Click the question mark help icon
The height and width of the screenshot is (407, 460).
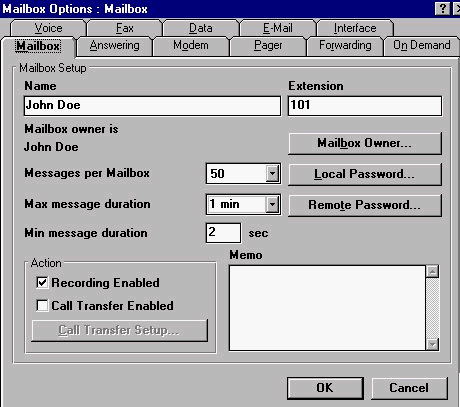443,8
